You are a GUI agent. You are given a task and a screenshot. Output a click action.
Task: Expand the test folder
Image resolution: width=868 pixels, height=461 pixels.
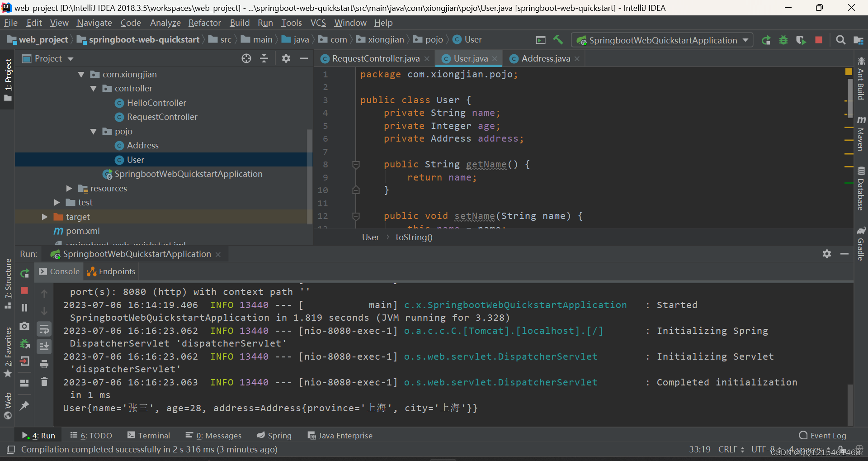[57, 202]
